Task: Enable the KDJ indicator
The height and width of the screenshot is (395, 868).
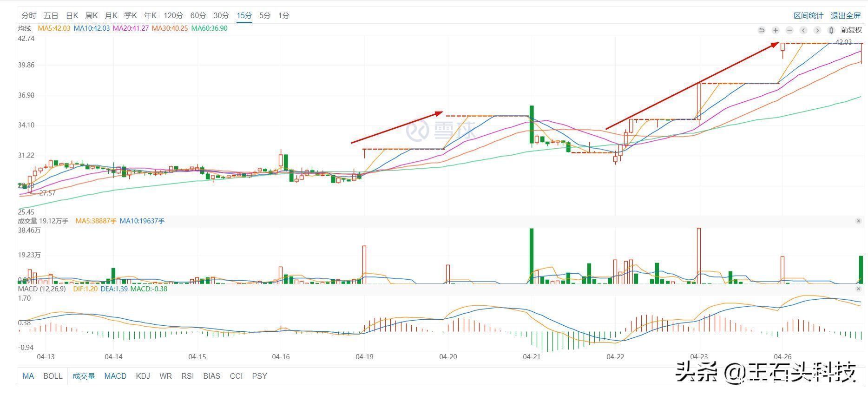Action: coord(143,376)
